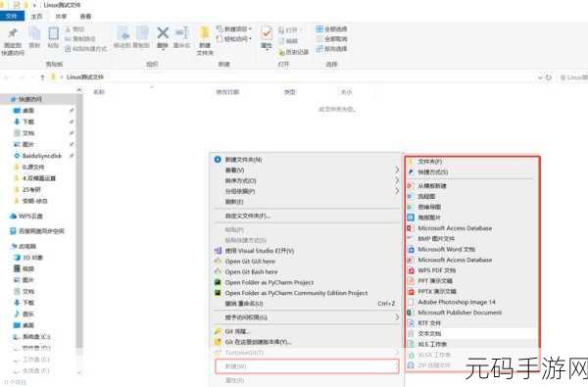This screenshot has width=588, height=387.
Task: Click the Rename icon in the ribbon
Action: [x=182, y=33]
